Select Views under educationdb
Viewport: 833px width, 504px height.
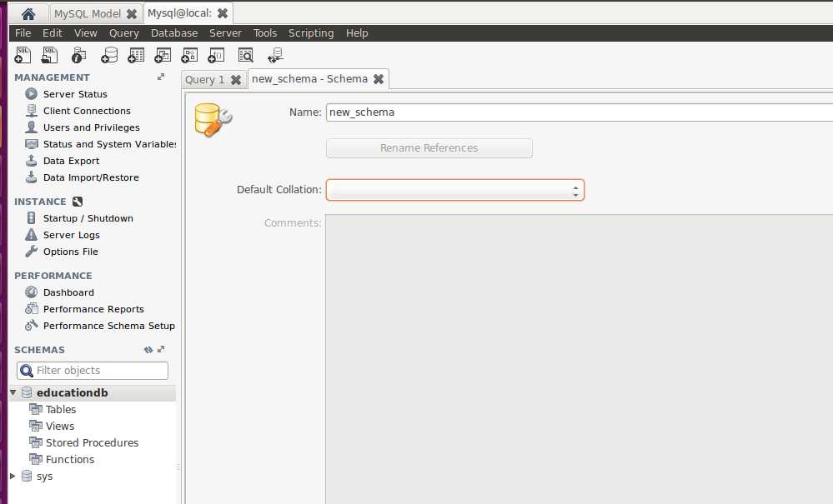pos(59,426)
